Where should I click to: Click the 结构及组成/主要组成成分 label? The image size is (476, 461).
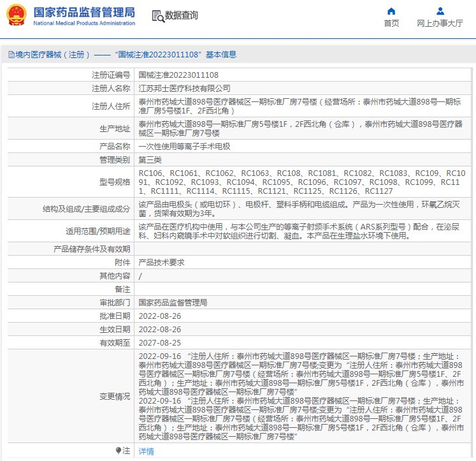(86, 209)
